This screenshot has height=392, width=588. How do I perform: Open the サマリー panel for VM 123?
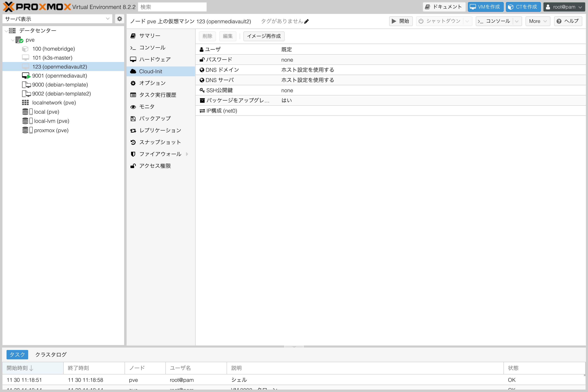tap(150, 35)
